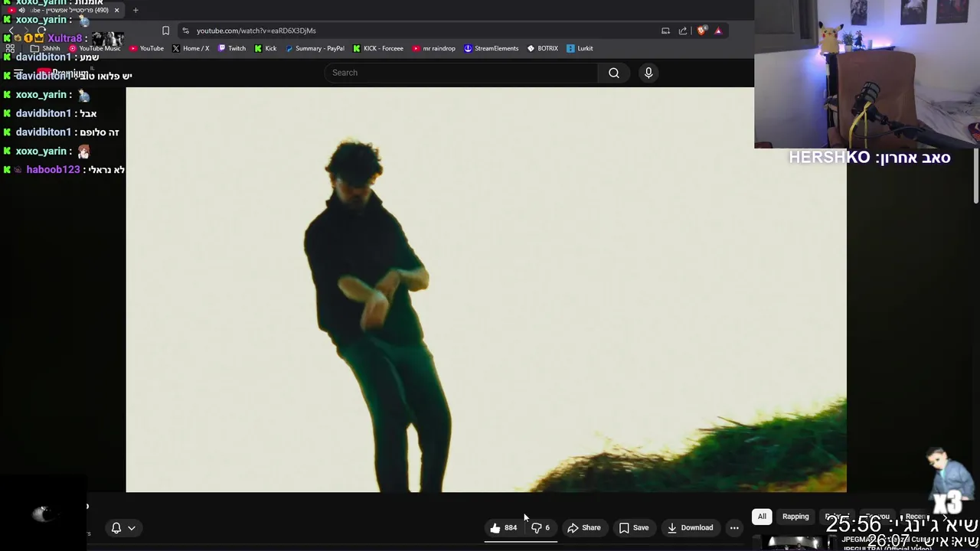This screenshot has height=551, width=980.
Task: Click username haboob123 in chat overlay
Action: click(x=53, y=170)
